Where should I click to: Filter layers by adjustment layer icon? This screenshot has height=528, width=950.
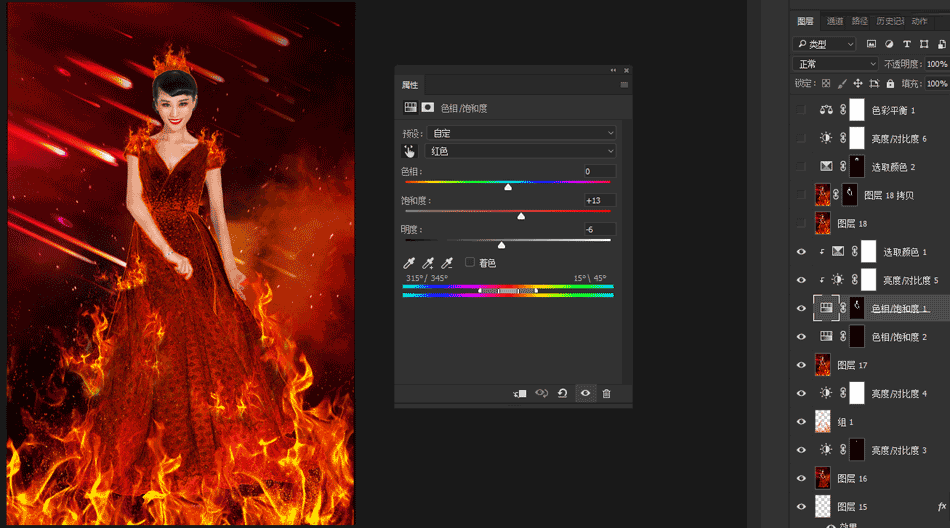pos(889,44)
